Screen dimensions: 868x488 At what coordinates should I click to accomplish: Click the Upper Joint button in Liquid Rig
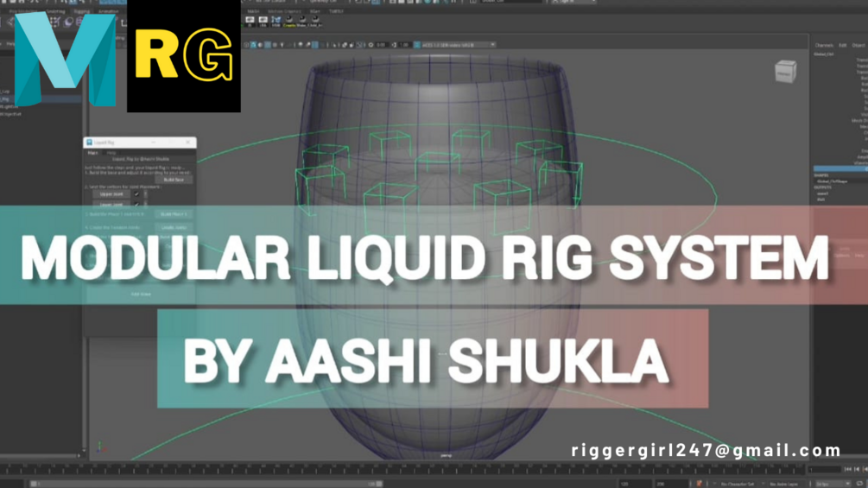tap(111, 194)
